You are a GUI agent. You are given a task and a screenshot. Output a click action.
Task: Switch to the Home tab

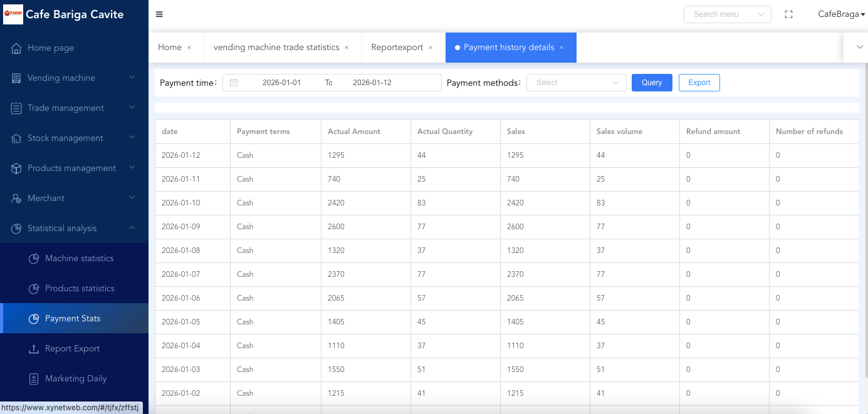tap(170, 48)
